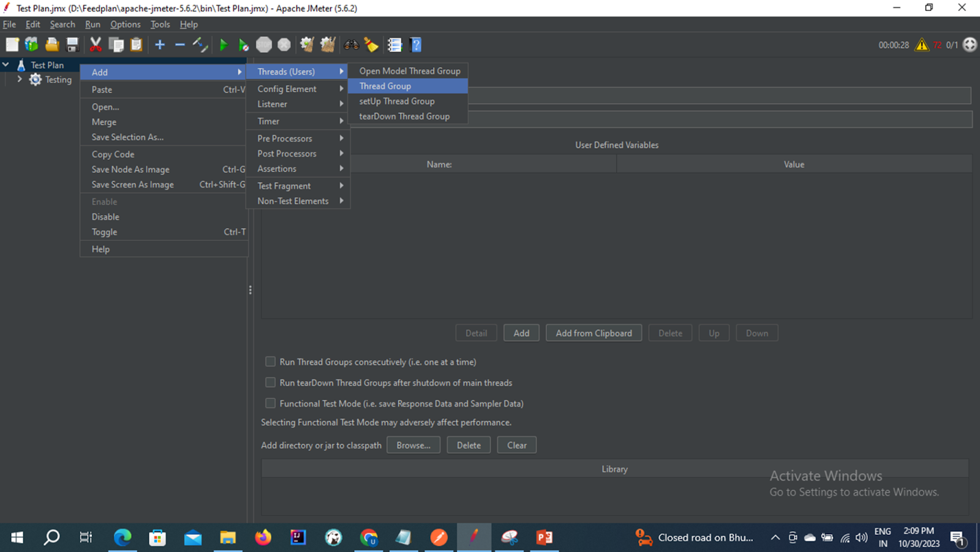
Task: Click the Toggle toolbar icon beside minus
Action: pyautogui.click(x=200, y=45)
